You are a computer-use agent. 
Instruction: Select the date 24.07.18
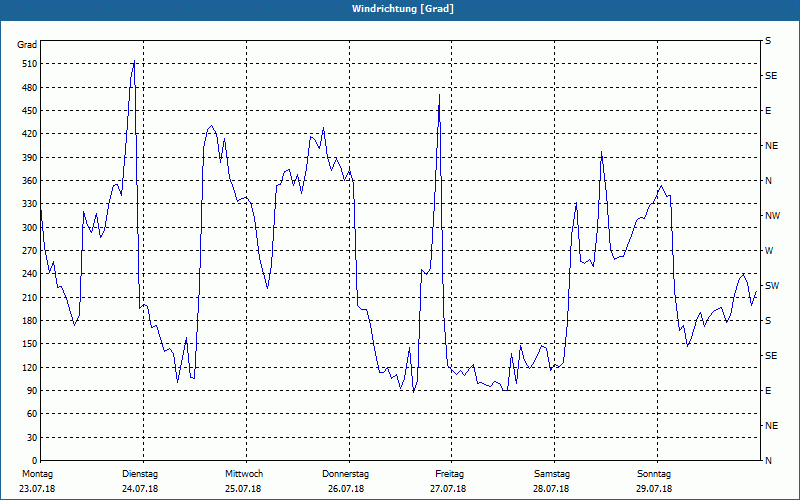coord(140,489)
